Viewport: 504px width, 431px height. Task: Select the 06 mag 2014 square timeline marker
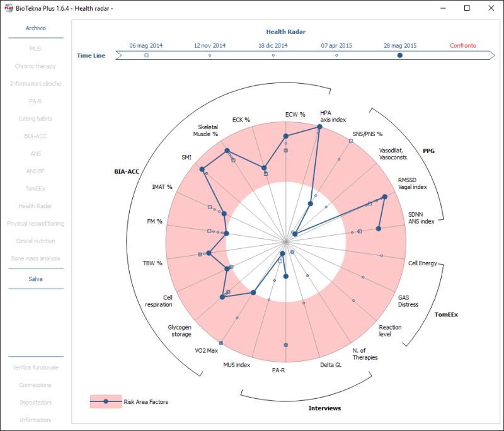[146, 55]
